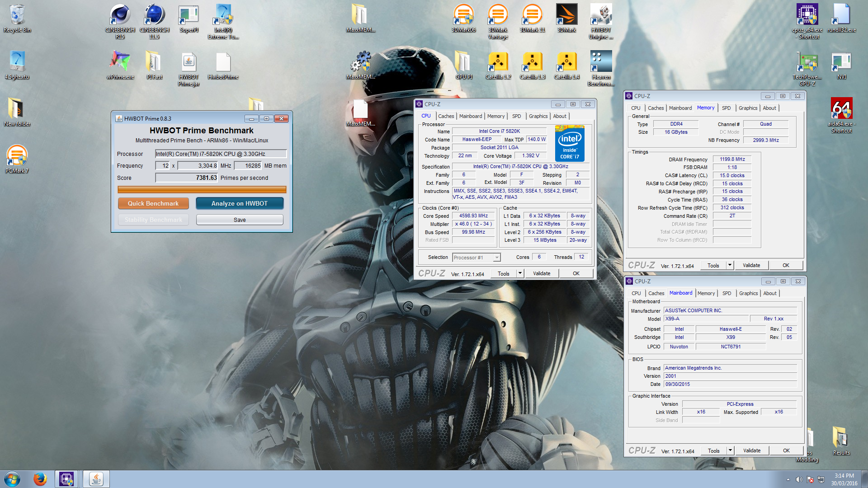
Task: Click Analyze on HWBOT button
Action: [x=240, y=203]
